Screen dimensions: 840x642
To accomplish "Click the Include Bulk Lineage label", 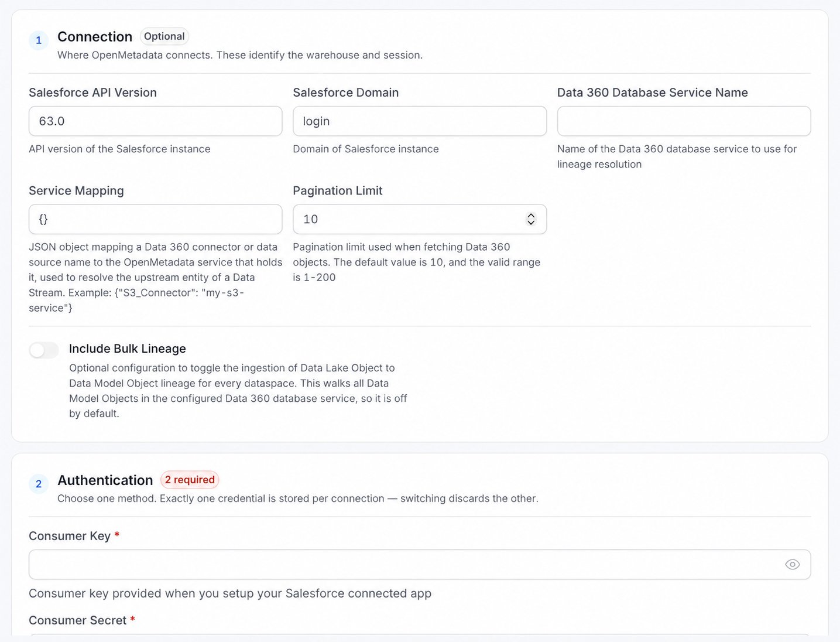I will pos(128,349).
